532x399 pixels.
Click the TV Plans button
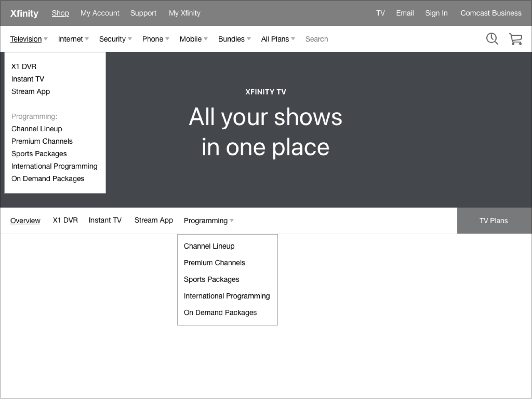coord(493,221)
